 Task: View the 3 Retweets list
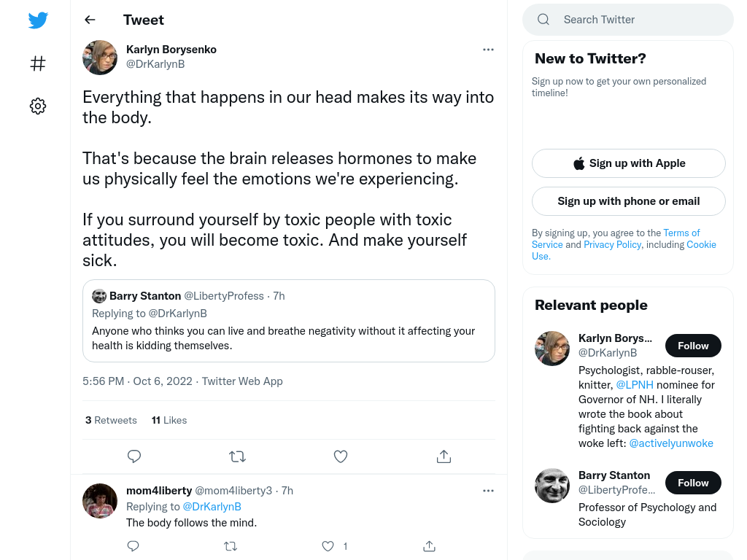[x=111, y=420]
